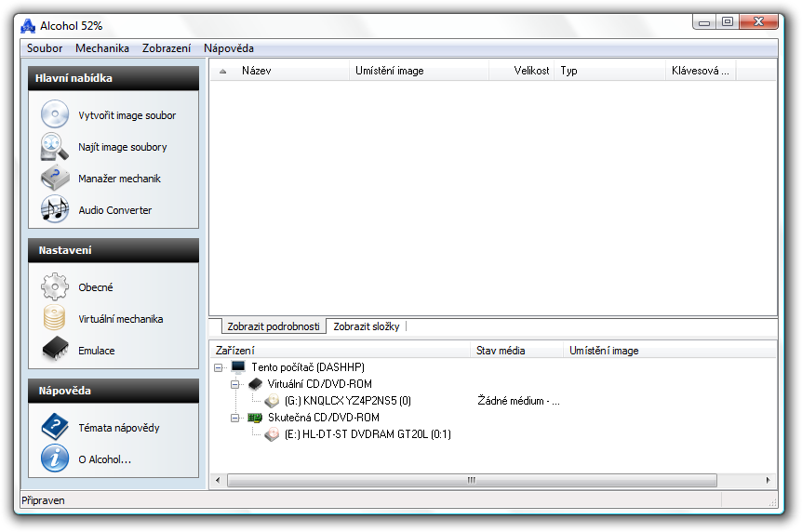Viewport: 802px width, 532px height.
Task: Launch Audio Converter link
Action: (x=115, y=210)
